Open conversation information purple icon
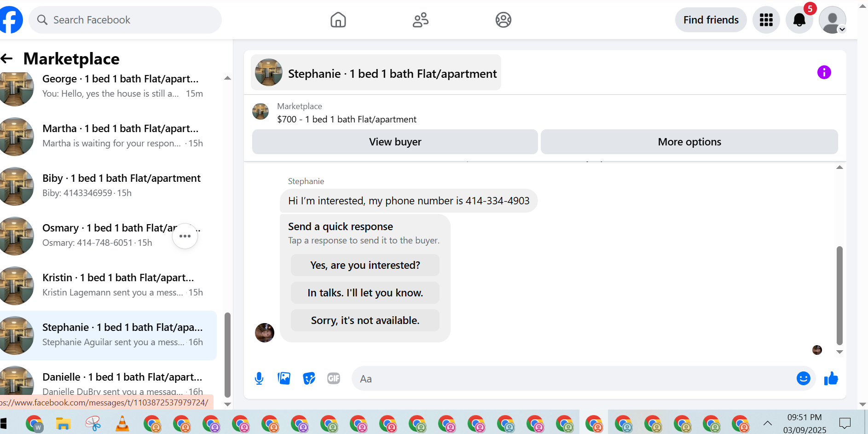 point(824,72)
